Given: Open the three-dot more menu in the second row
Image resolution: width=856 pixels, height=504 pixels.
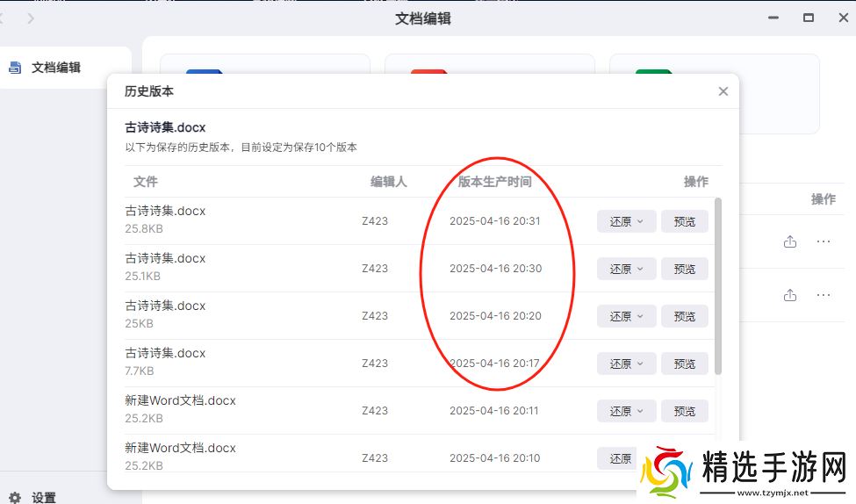Looking at the screenshot, I should pyautogui.click(x=823, y=295).
